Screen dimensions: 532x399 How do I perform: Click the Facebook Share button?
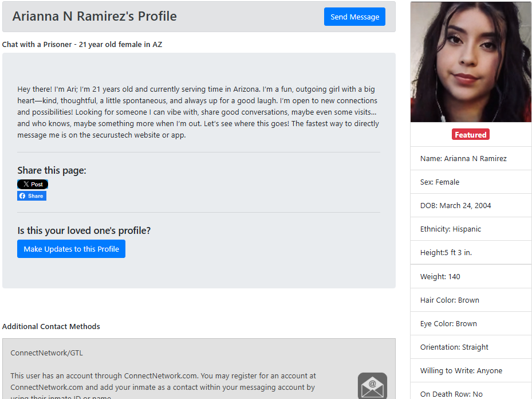coord(32,196)
